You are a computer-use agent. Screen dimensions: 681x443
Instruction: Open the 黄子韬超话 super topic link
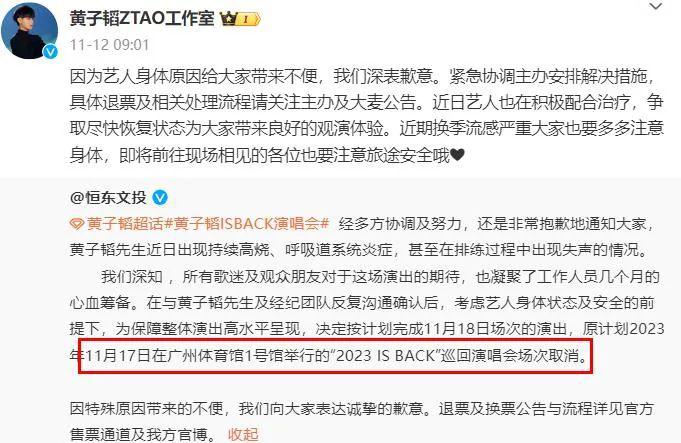coord(125,224)
